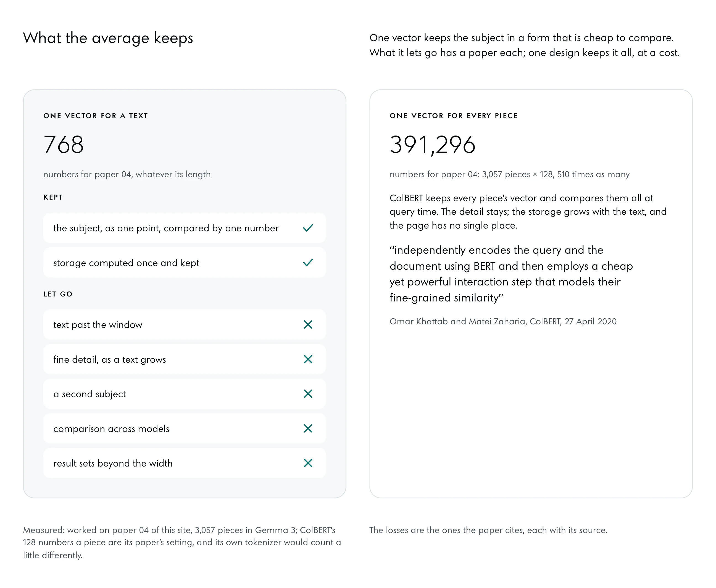Select the "text past the window" row
The image size is (716, 588).
184,324
